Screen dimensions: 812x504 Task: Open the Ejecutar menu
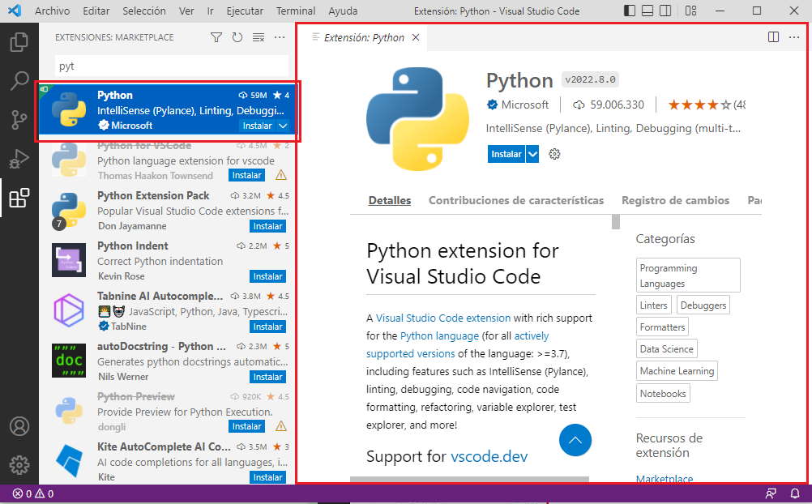pos(245,11)
